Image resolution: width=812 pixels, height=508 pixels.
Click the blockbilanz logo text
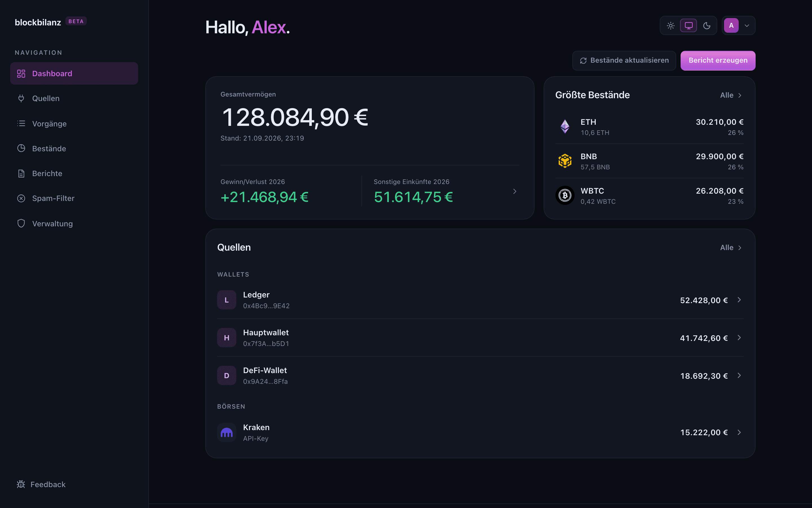(38, 23)
